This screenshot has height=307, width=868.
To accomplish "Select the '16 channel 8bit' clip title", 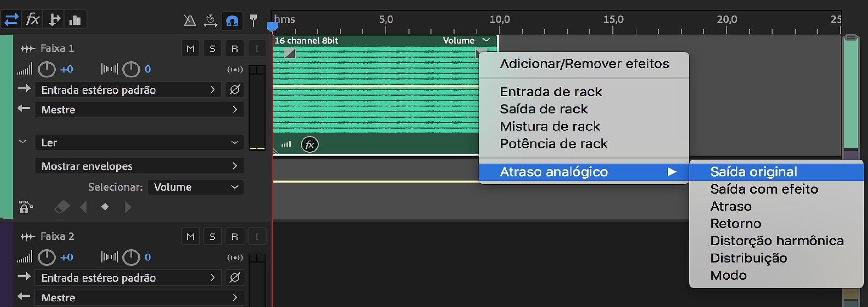I will click(x=306, y=41).
